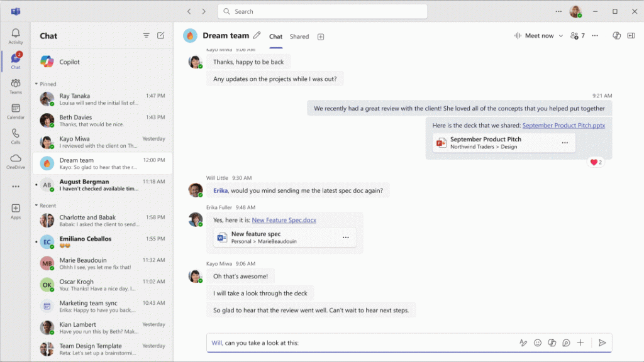Open the Apps store
The image size is (644, 362).
[16, 211]
